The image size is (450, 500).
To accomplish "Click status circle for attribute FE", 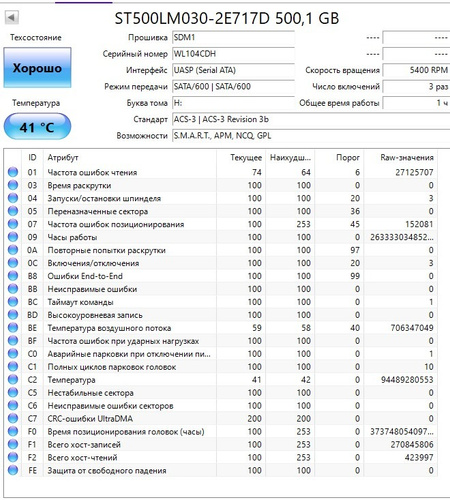I will tap(13, 470).
